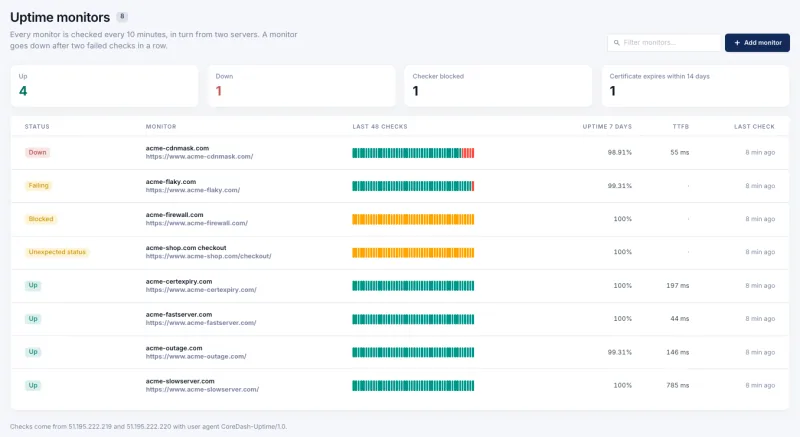The image size is (800, 437).
Task: Click the checks bar for acme-outage.com
Action: pos(413,352)
